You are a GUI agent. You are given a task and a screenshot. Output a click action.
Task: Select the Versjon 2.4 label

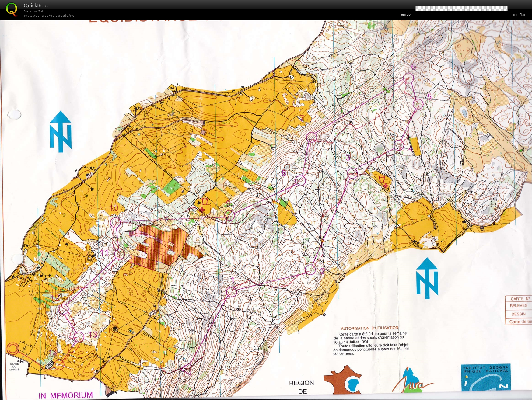(33, 11)
